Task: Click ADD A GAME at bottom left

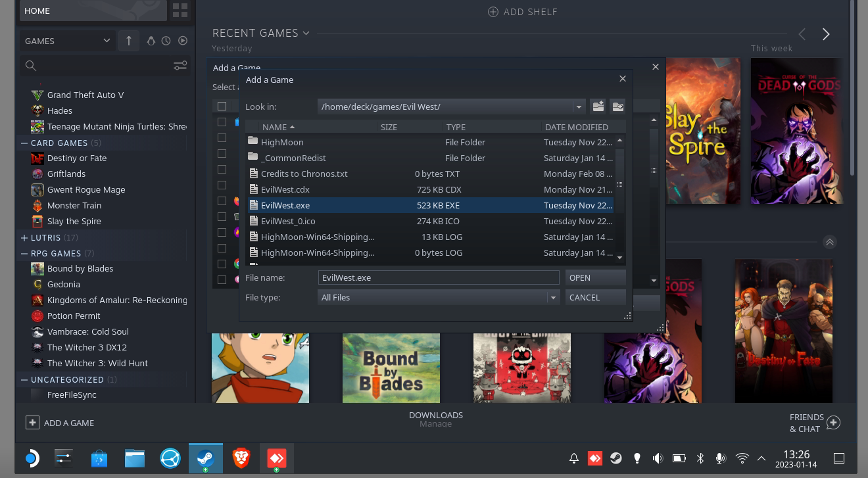Action: pos(60,423)
